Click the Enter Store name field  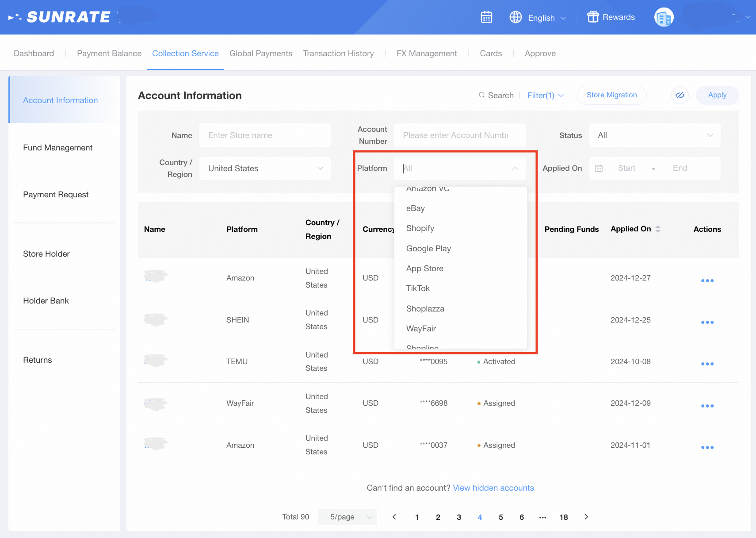coord(265,135)
